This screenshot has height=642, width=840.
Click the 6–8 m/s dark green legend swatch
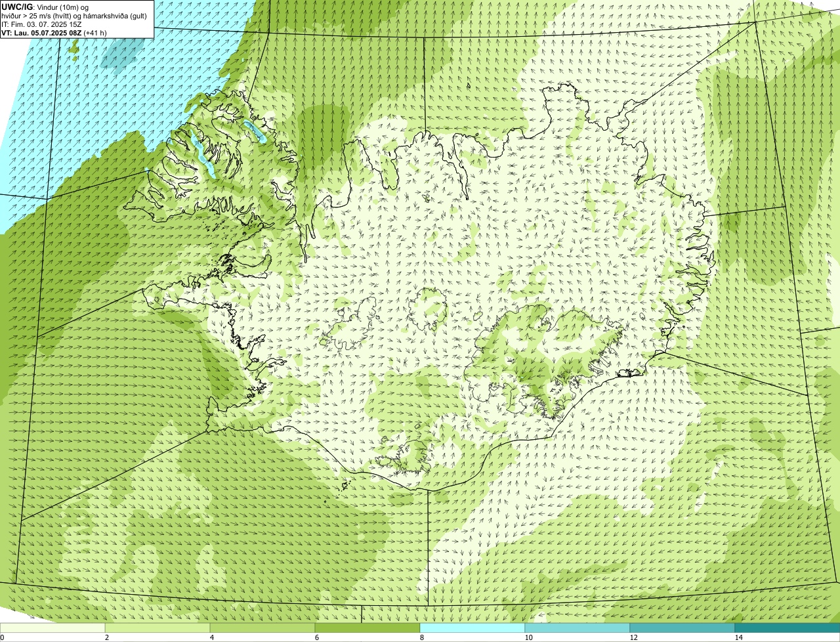tap(367, 628)
